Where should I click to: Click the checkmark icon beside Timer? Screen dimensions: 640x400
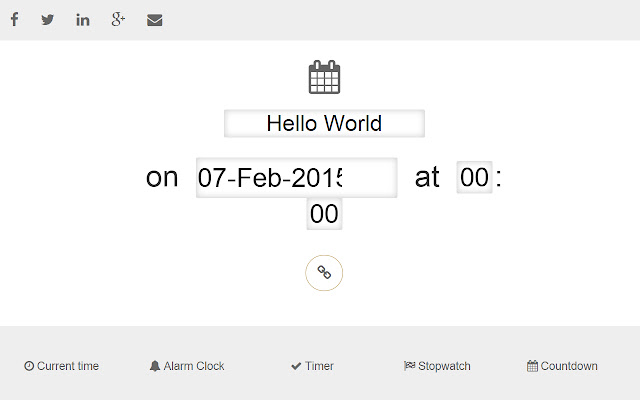click(296, 366)
